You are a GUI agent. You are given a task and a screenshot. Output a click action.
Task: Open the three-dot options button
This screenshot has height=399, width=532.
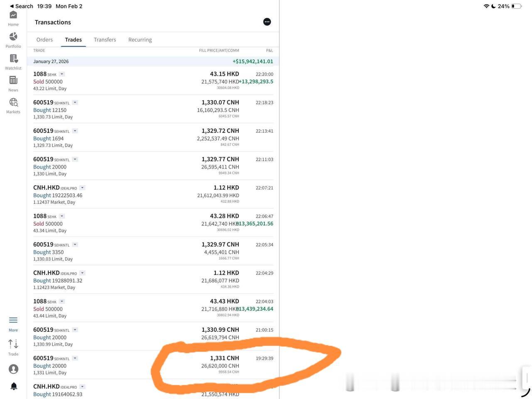[267, 22]
